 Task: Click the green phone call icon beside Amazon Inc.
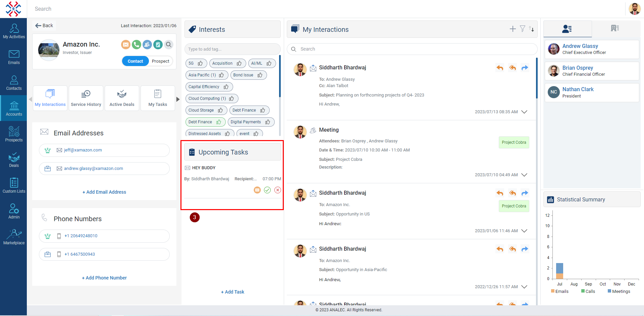pyautogui.click(x=137, y=44)
